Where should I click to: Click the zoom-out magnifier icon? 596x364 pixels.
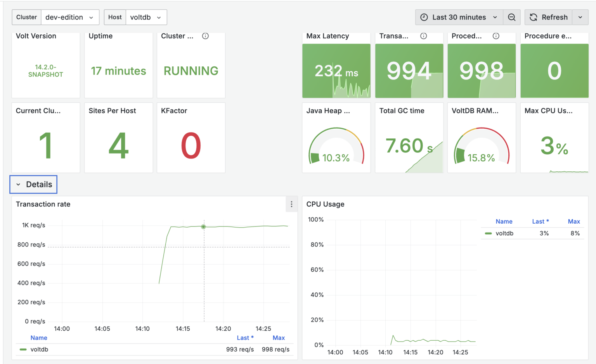point(512,17)
